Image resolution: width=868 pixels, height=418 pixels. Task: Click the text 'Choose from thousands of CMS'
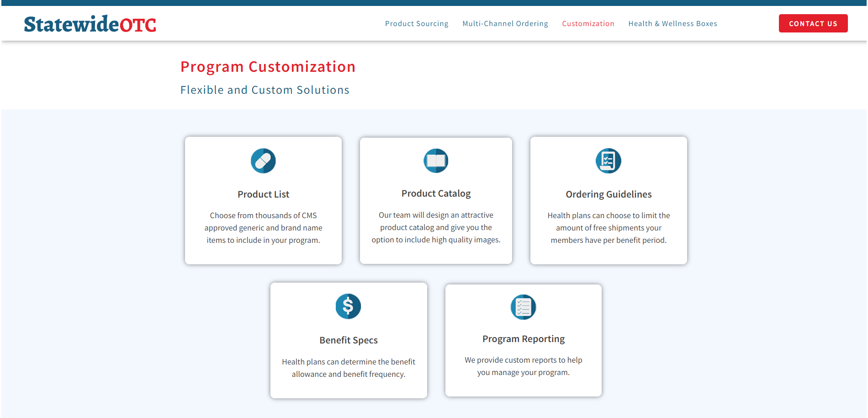263,215
